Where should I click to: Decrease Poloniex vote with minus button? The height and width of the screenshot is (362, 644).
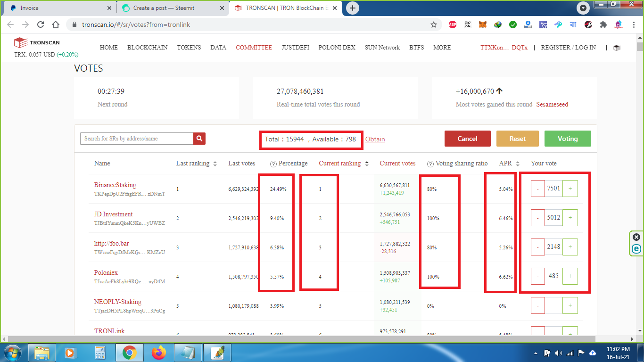coord(538,276)
